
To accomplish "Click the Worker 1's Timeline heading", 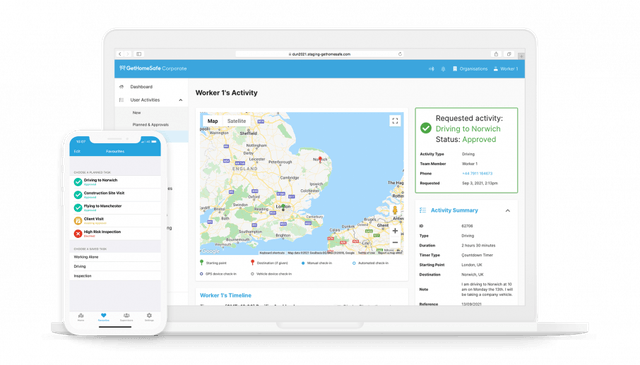I will pyautogui.click(x=226, y=295).
